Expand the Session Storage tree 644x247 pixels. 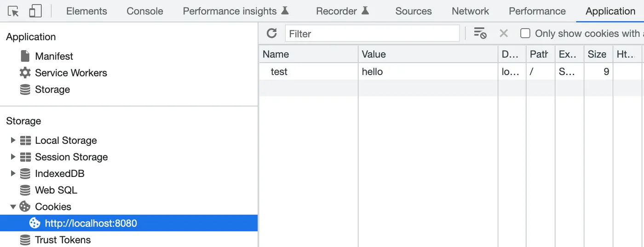point(13,157)
